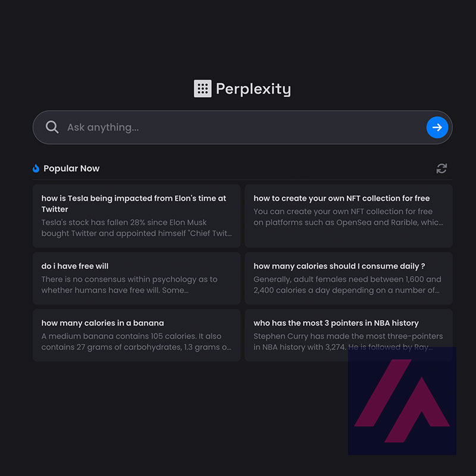Focus the Ask anything search field
Viewport: 476px width, 476px height.
click(243, 127)
